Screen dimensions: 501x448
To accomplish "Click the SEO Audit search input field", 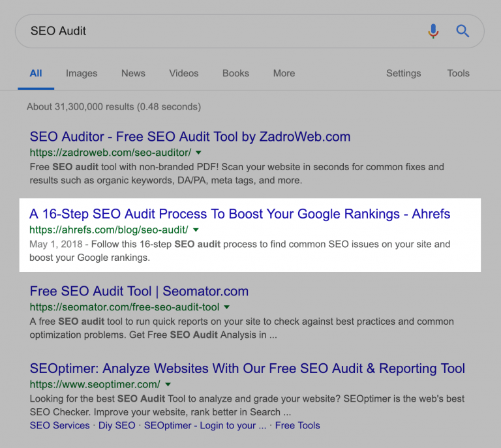I will click(x=215, y=31).
